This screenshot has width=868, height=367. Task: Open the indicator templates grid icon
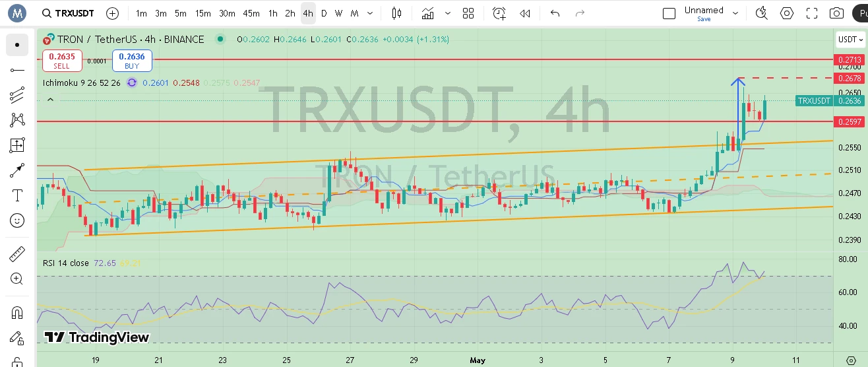click(x=468, y=13)
